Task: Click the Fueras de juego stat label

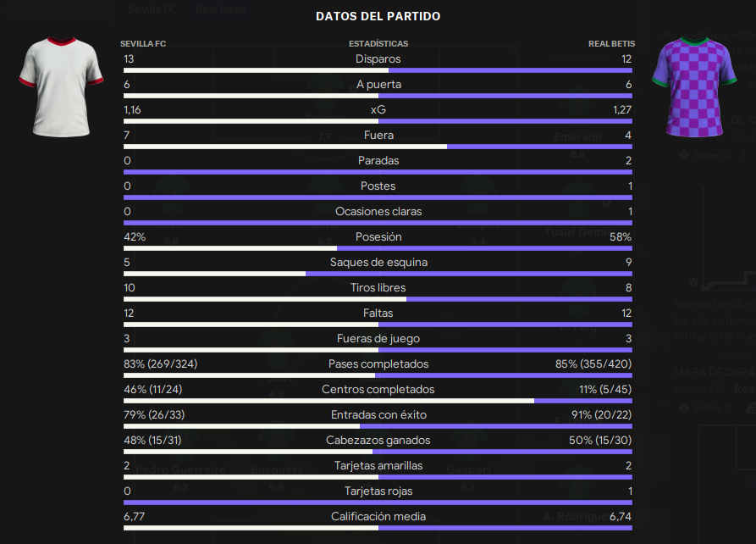Action: point(378,338)
